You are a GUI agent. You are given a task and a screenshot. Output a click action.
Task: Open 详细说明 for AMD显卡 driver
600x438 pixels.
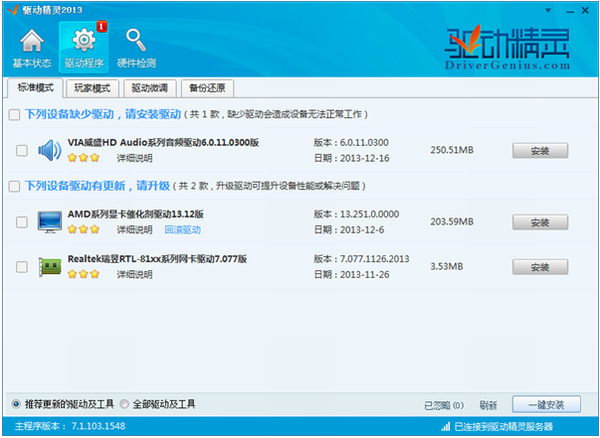click(134, 230)
